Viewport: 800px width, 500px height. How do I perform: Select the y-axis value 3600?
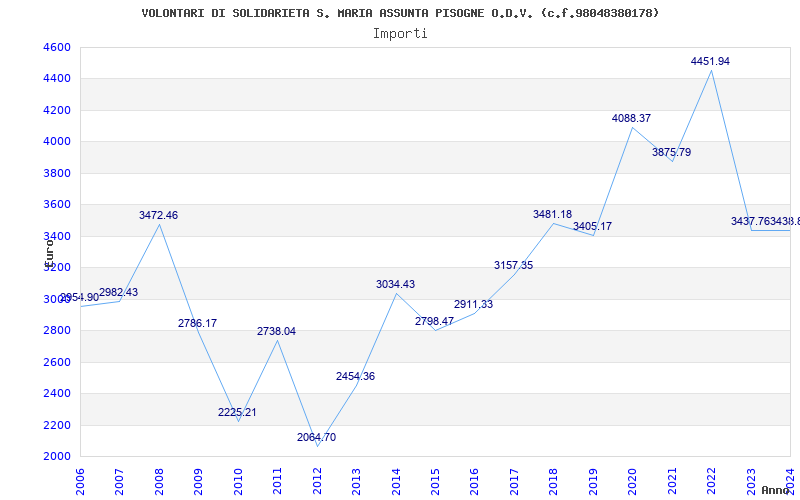[x=57, y=205]
